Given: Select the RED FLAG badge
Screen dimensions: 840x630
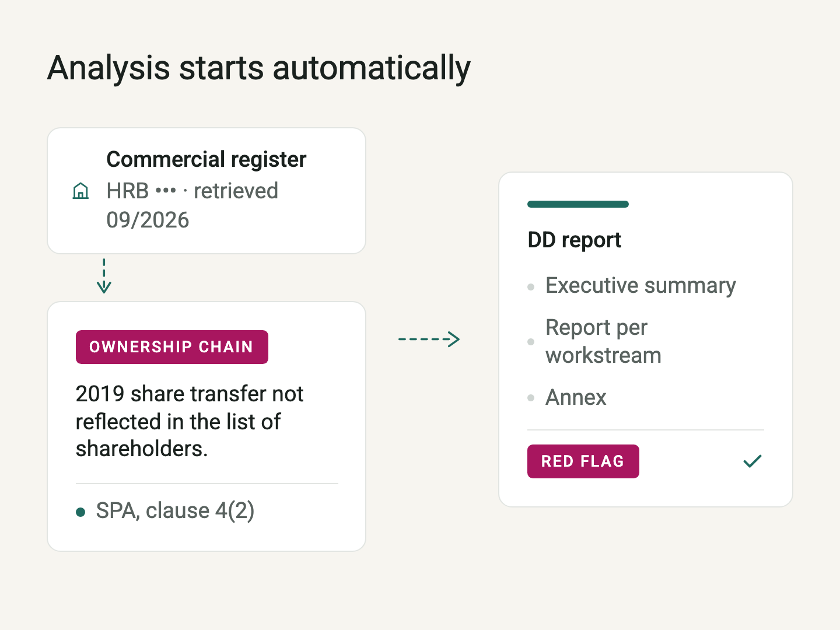Looking at the screenshot, I should click(583, 461).
